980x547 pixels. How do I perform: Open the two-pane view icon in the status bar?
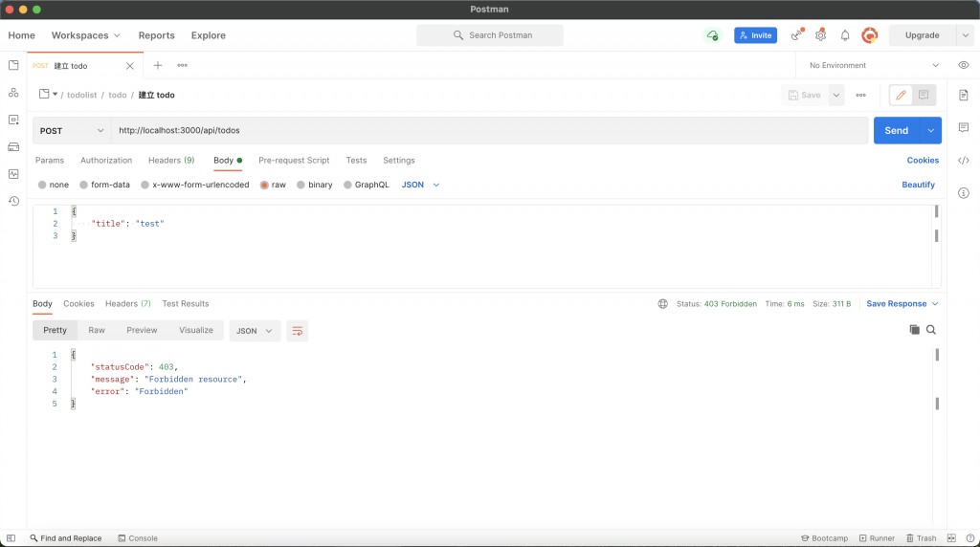point(951,538)
